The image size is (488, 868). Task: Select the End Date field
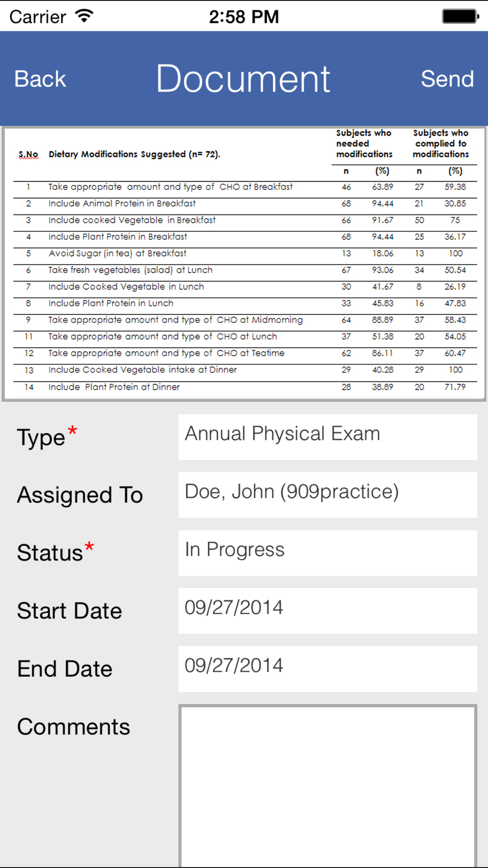[327, 668]
